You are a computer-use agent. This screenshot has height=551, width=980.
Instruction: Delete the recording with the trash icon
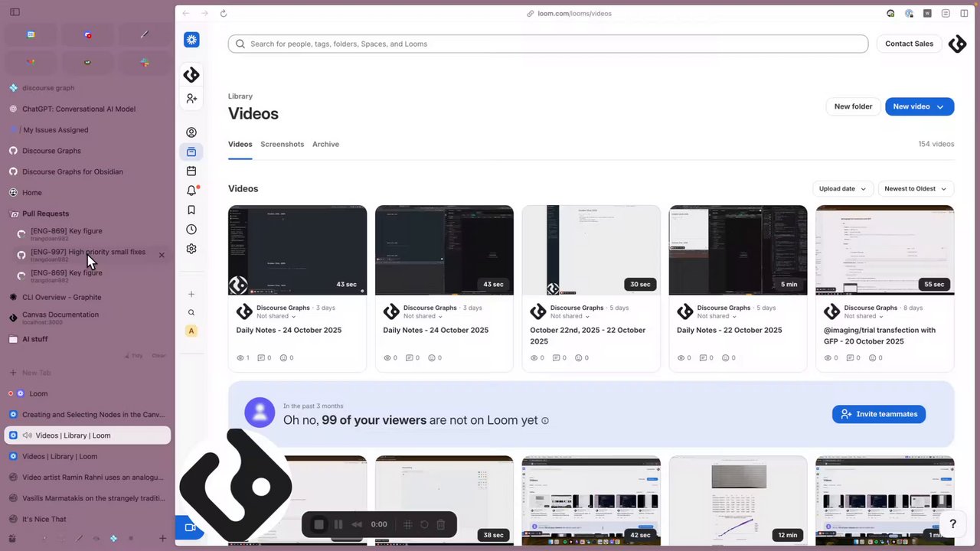(441, 524)
